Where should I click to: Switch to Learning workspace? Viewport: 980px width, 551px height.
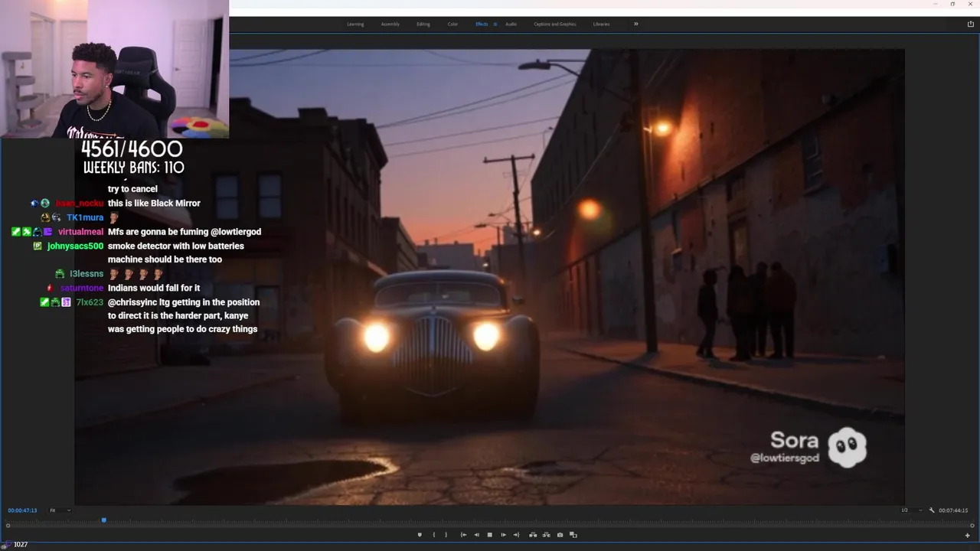pos(355,24)
